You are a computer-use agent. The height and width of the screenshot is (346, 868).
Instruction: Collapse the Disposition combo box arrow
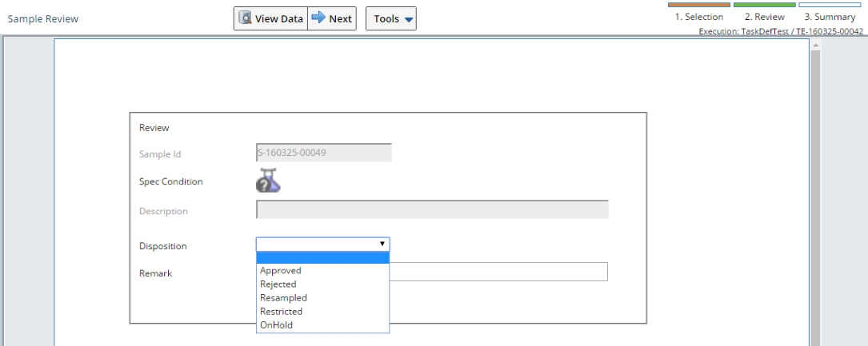point(382,244)
